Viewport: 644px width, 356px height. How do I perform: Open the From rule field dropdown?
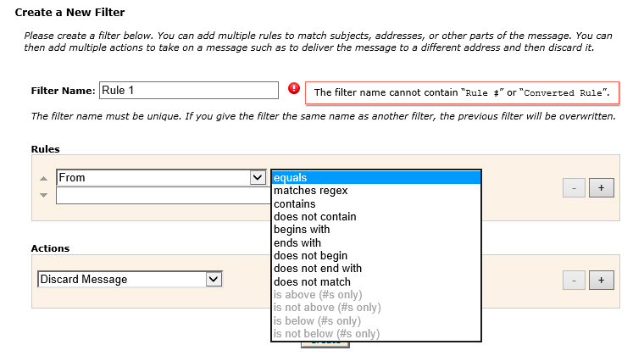(x=258, y=177)
